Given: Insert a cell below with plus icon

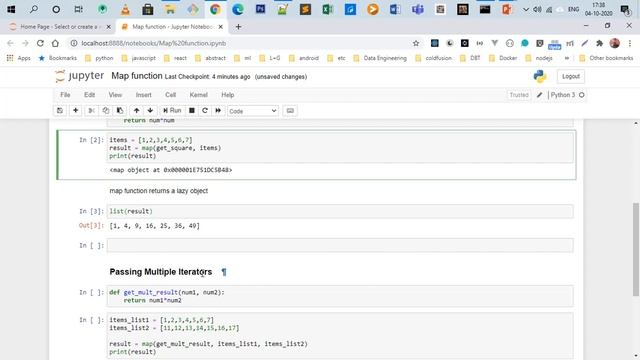Looking at the screenshot, I should point(76,111).
